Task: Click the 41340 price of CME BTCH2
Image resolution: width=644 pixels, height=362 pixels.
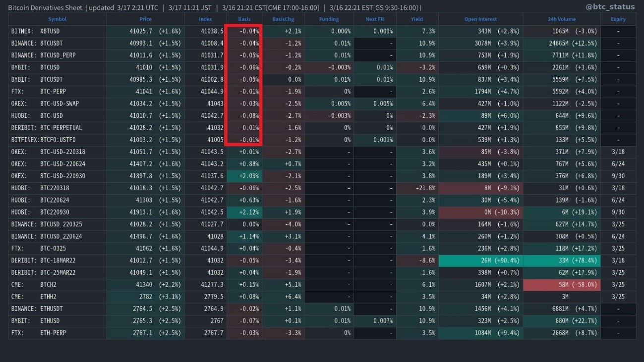Action: 143,285
